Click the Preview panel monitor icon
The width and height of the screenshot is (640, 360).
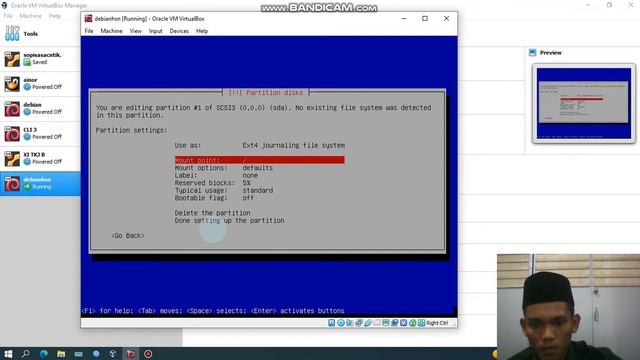point(532,53)
